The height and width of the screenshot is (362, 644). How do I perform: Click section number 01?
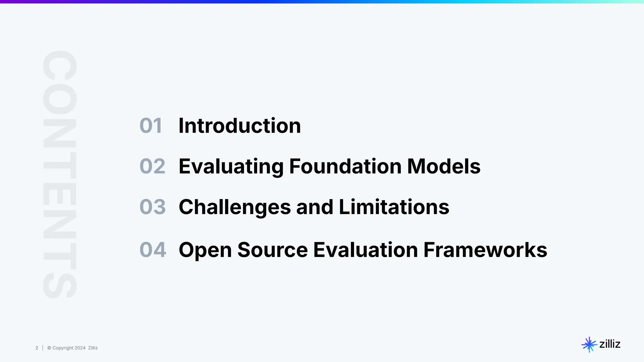151,126
